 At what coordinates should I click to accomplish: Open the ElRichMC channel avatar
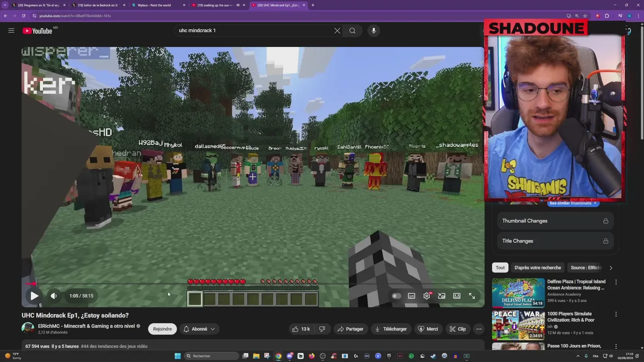pos(28,329)
